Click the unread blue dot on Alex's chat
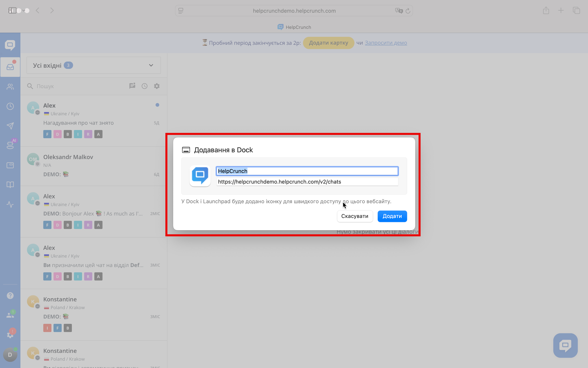This screenshot has height=368, width=588. click(157, 105)
